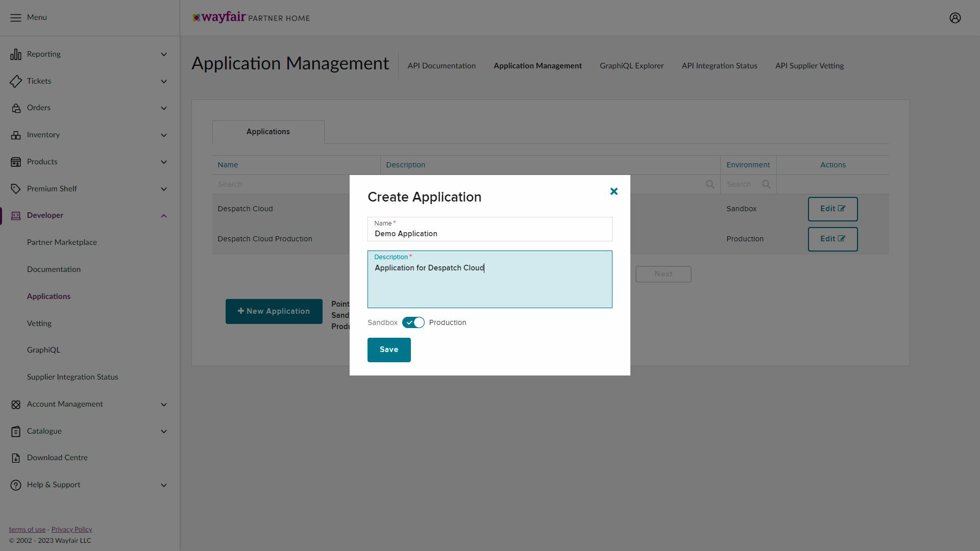Open Vetting under Developer

pos(39,323)
